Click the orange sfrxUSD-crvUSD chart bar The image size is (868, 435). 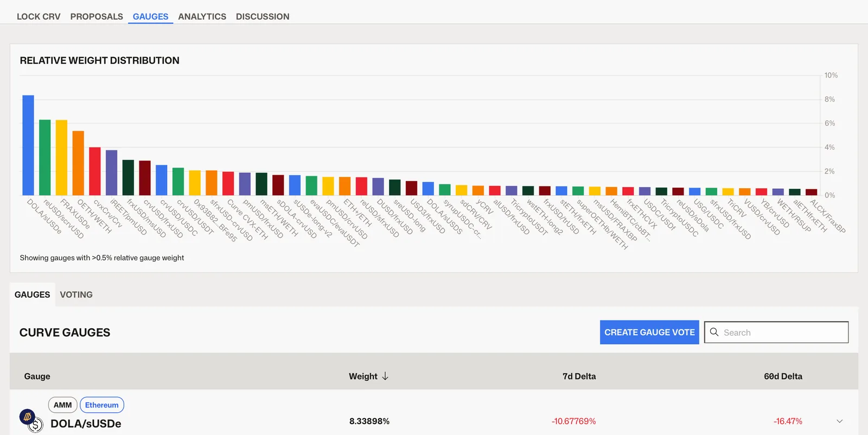pyautogui.click(x=212, y=183)
